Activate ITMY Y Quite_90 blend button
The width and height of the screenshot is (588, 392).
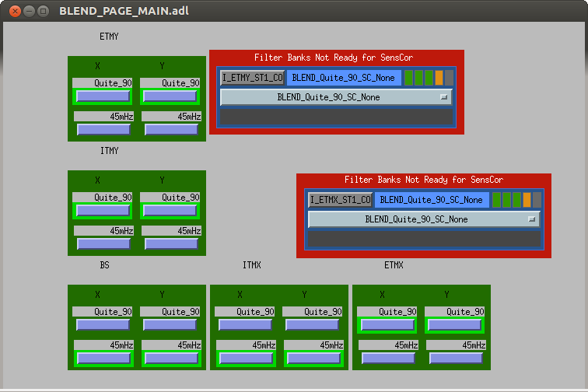coord(170,211)
